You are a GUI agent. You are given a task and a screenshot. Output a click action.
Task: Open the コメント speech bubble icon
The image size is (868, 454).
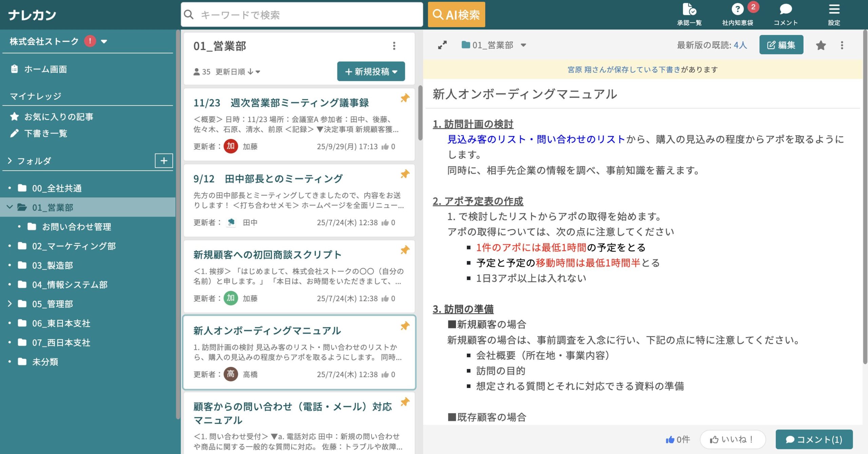[786, 14]
